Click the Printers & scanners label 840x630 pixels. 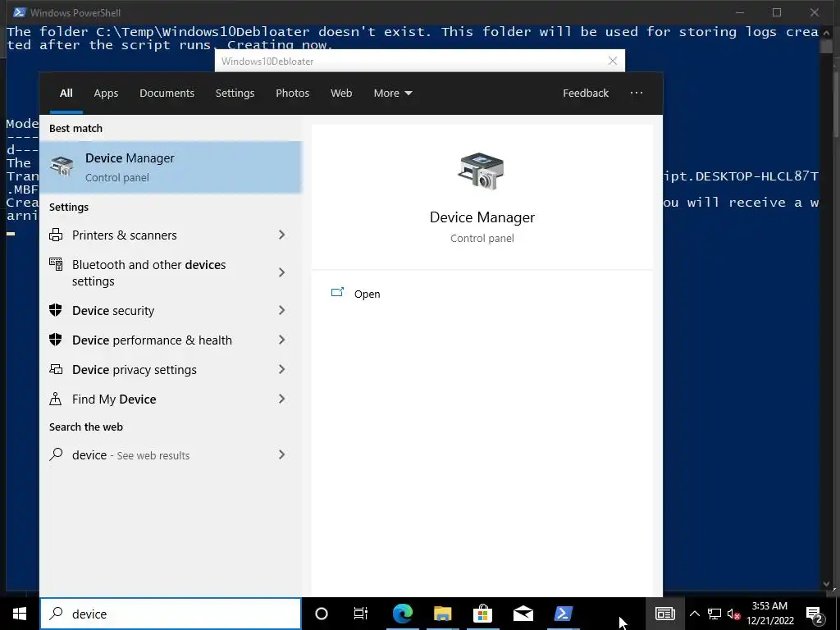(125, 235)
